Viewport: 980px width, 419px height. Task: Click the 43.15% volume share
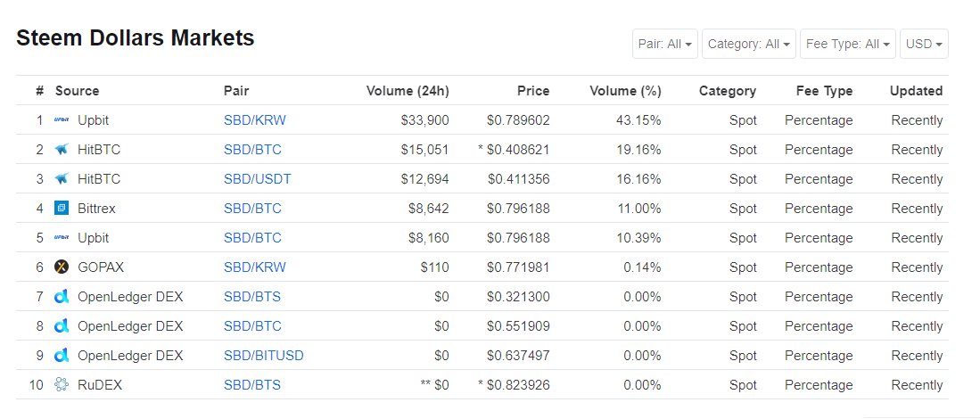click(x=638, y=119)
